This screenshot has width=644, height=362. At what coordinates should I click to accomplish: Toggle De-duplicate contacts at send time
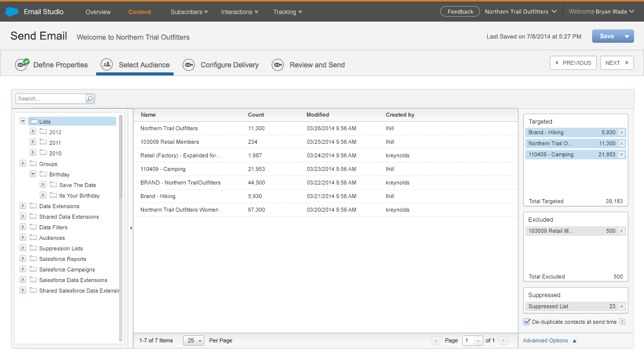pyautogui.click(x=527, y=322)
